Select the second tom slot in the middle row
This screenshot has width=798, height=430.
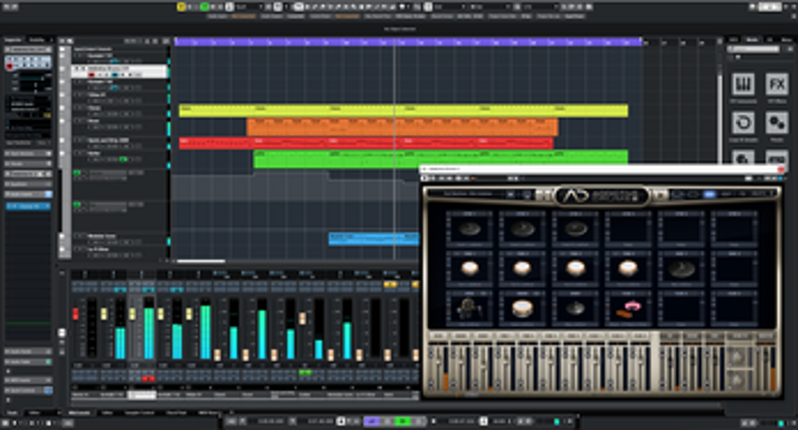(522, 268)
